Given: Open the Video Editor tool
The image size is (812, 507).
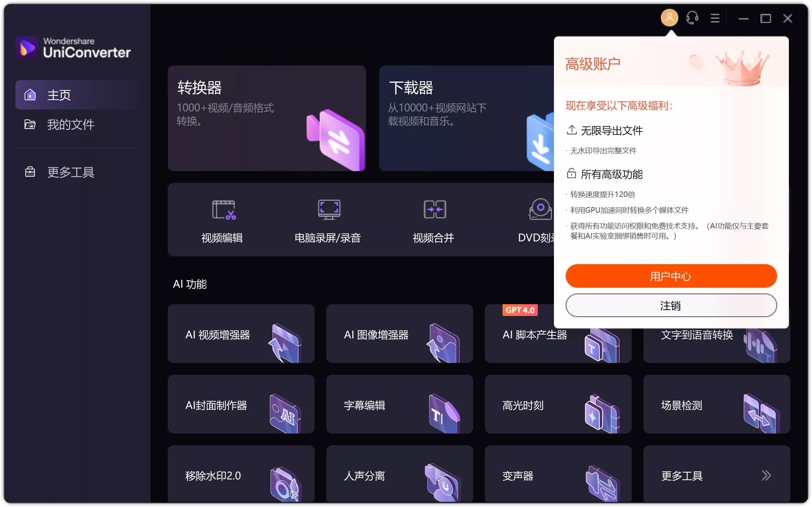Looking at the screenshot, I should [222, 220].
